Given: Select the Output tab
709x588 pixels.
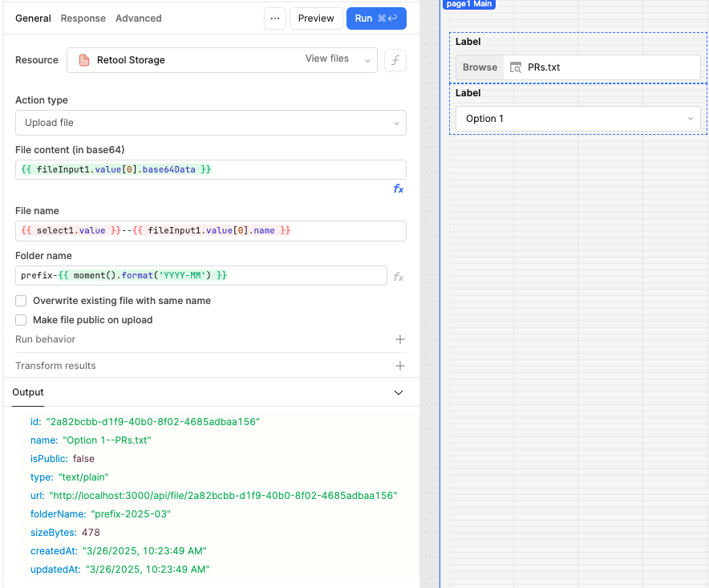Looking at the screenshot, I should click(x=28, y=392).
